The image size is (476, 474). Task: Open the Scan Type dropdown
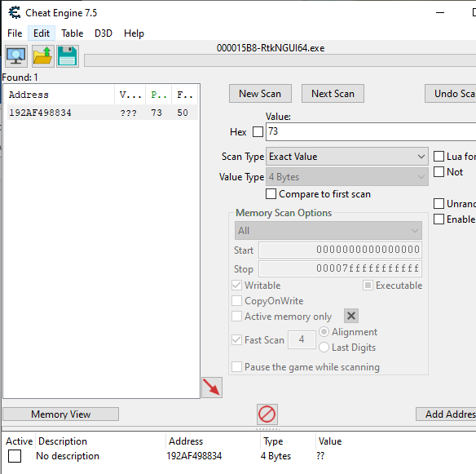(x=347, y=157)
